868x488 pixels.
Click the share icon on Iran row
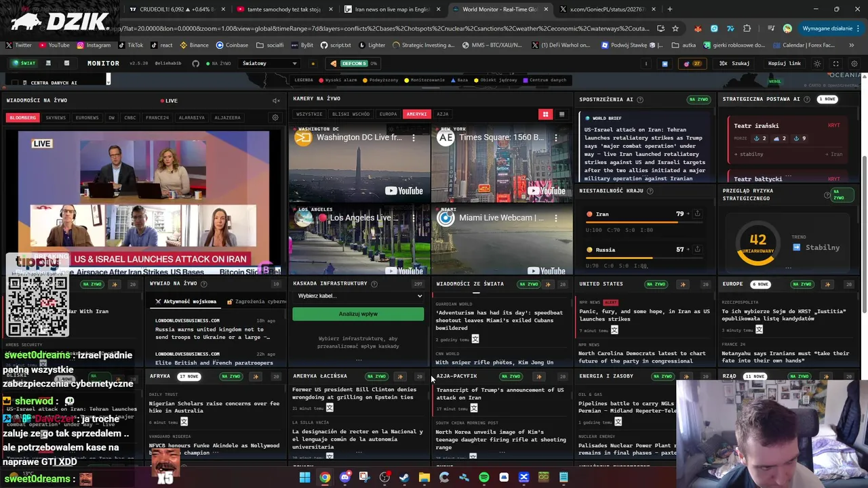(696, 214)
